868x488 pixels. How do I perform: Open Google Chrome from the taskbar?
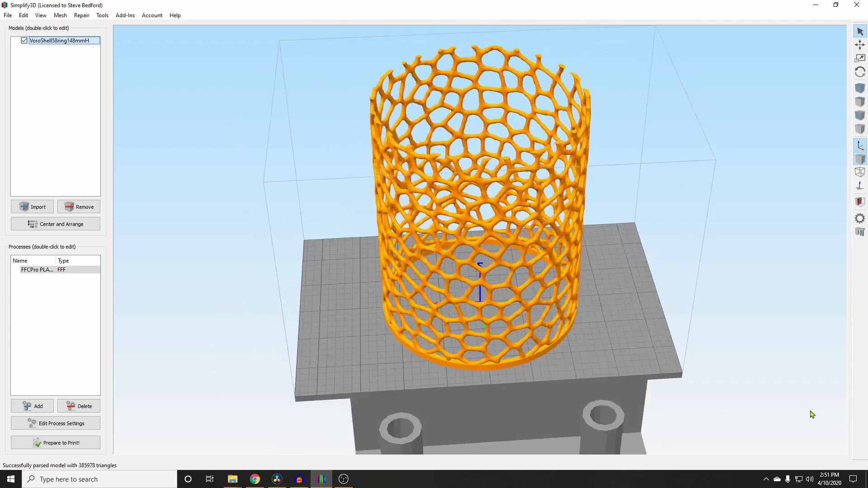pos(255,479)
